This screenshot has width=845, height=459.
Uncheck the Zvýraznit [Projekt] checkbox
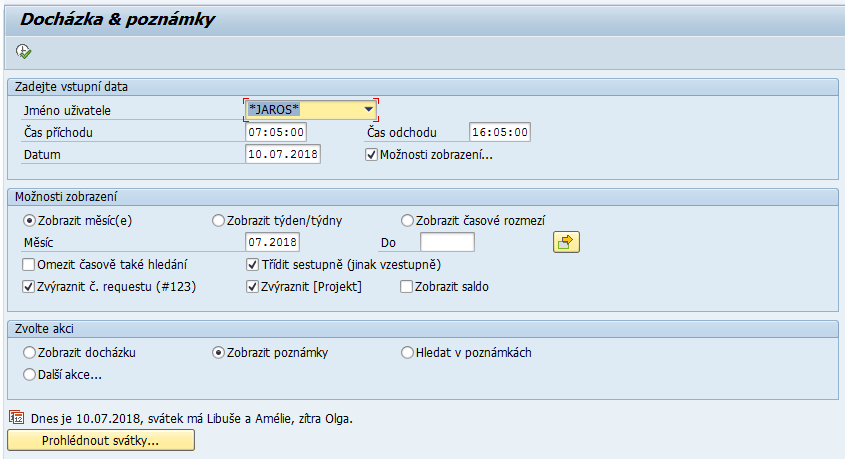point(254,287)
